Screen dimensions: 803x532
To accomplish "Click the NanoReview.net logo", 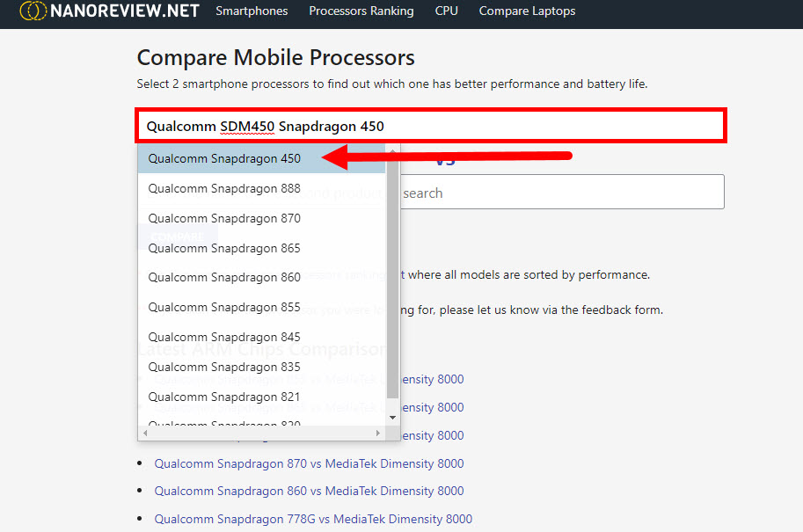I will click(x=109, y=11).
